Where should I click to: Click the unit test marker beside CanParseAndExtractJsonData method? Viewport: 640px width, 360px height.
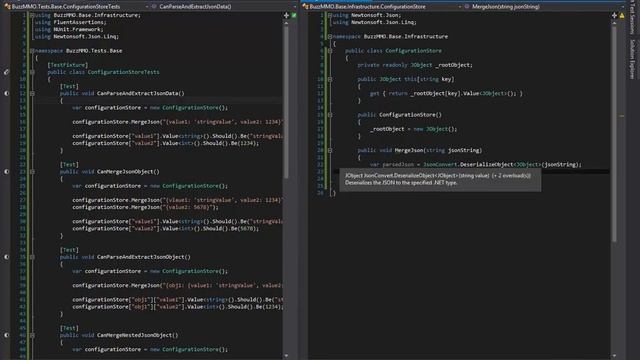(x=6, y=93)
